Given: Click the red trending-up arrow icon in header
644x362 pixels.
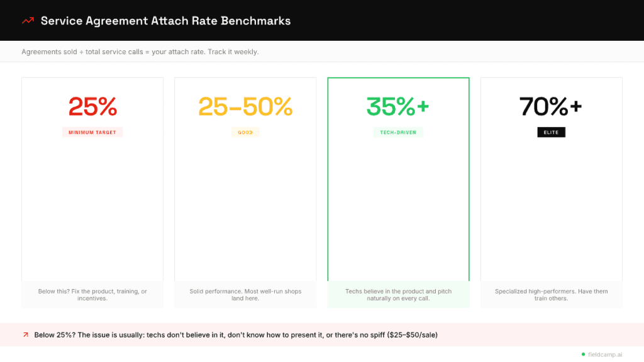Looking at the screenshot, I should click(28, 21).
